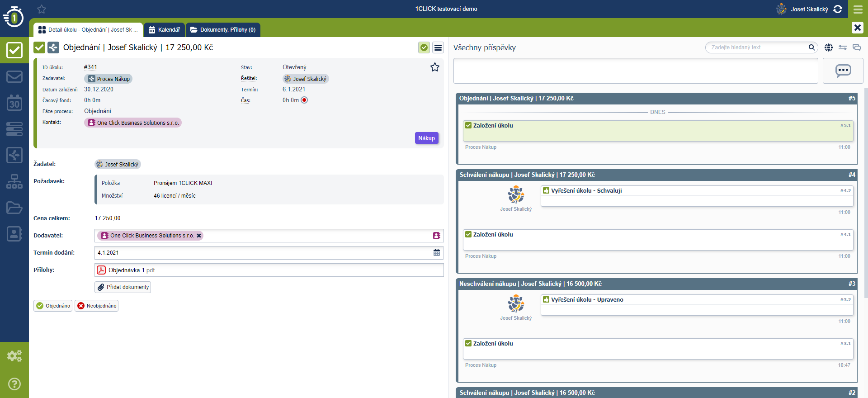The image size is (868, 398).
Task: Open settings gears in left sidebar
Action: point(14,356)
